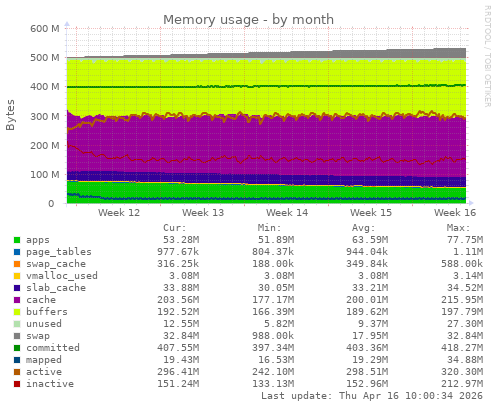This screenshot has width=497, height=408.
Task: Click the dark green committed legend swatch
Action: coord(17,348)
